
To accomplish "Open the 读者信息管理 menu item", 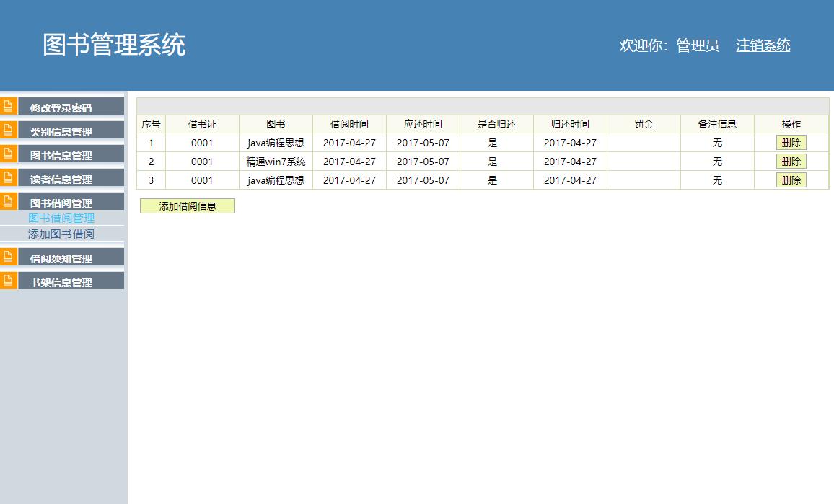I will coord(63,177).
